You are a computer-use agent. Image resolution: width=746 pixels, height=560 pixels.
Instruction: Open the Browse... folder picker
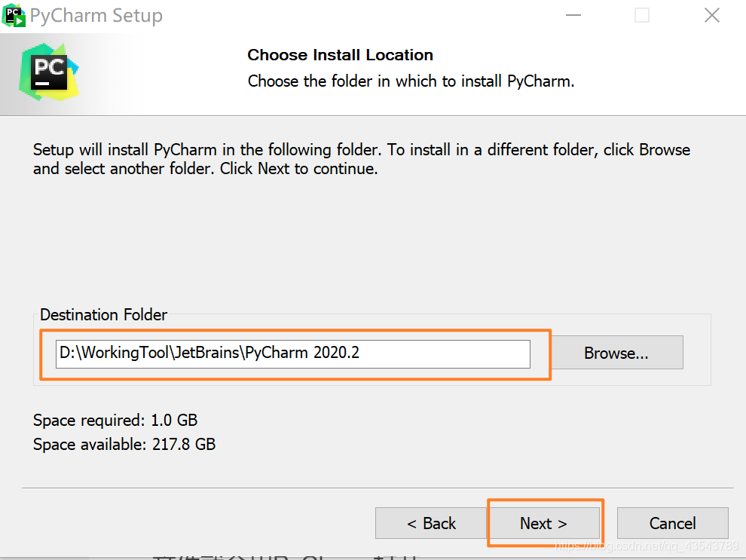616,353
